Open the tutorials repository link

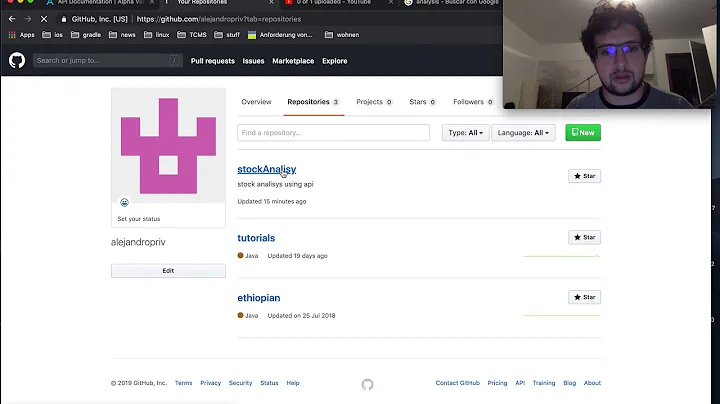click(x=256, y=238)
